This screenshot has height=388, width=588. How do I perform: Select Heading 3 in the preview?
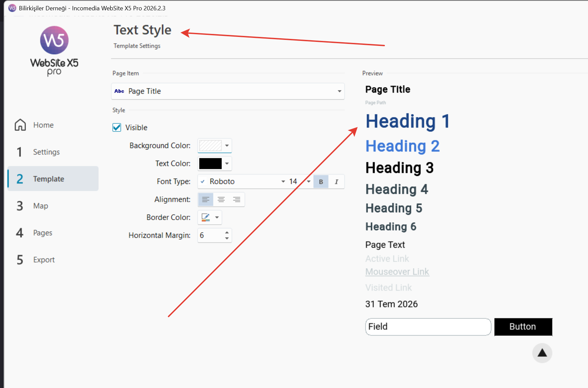[400, 168]
